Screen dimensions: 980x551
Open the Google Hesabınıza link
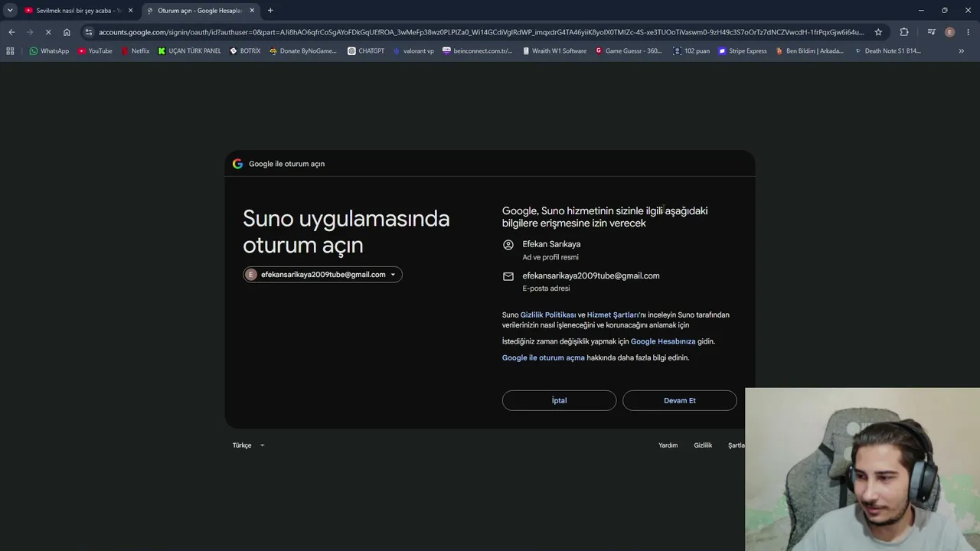[x=663, y=341]
